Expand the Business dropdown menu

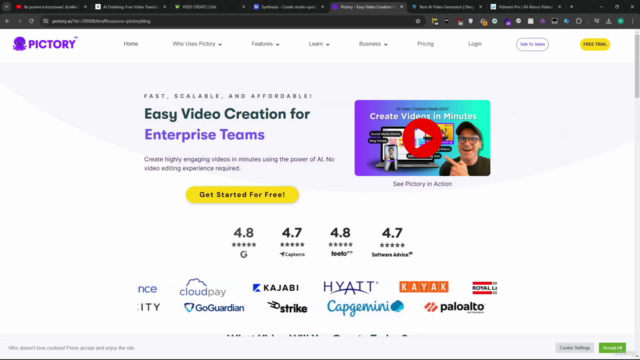tap(373, 44)
